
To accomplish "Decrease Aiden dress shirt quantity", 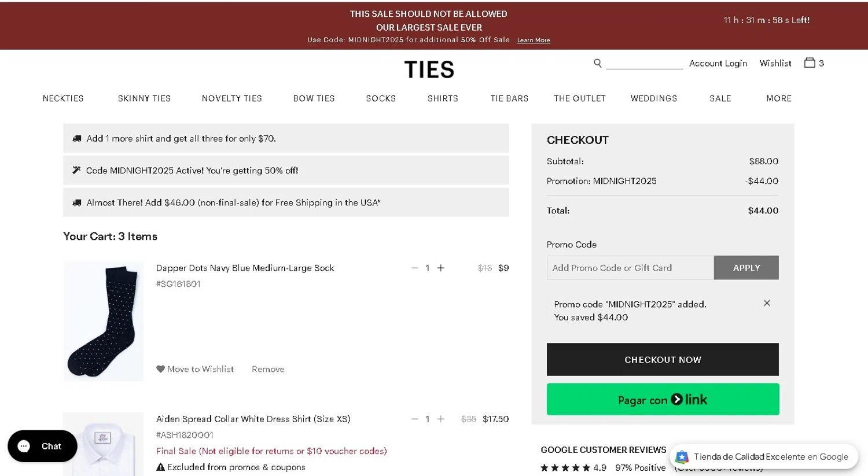I will pos(414,419).
